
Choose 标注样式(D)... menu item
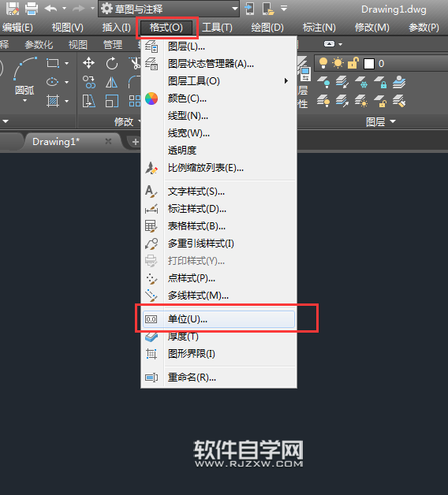[x=218, y=209]
